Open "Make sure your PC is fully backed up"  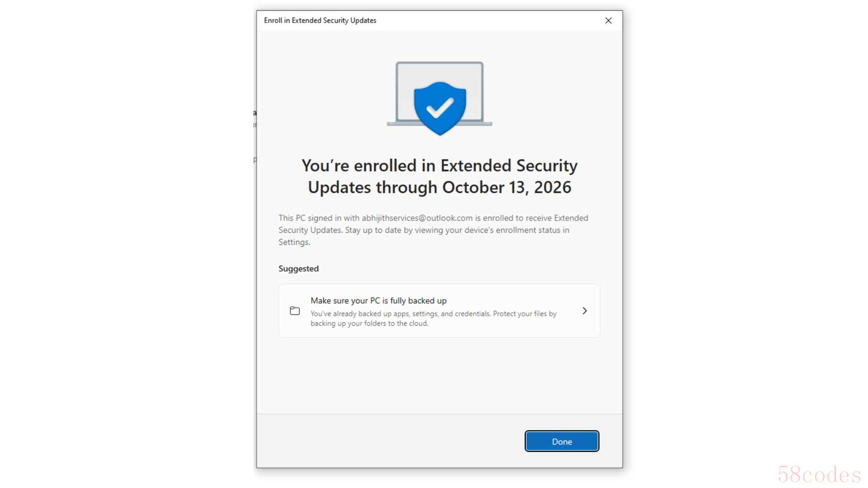(378, 300)
